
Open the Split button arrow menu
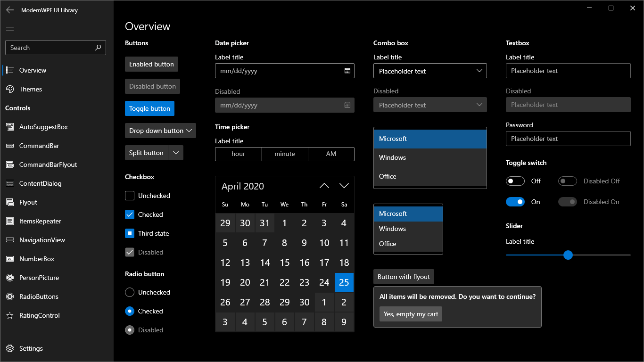click(175, 153)
